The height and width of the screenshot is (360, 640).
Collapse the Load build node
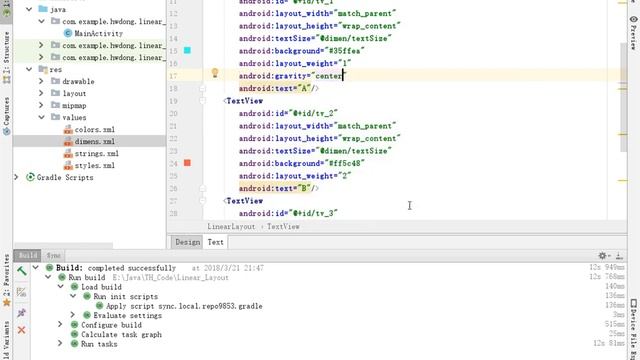60,287
